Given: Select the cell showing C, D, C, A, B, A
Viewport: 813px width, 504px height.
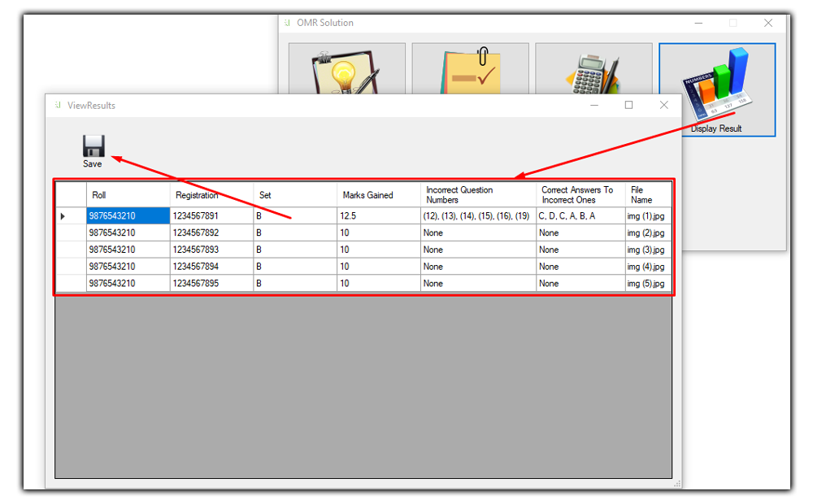Looking at the screenshot, I should point(580,216).
